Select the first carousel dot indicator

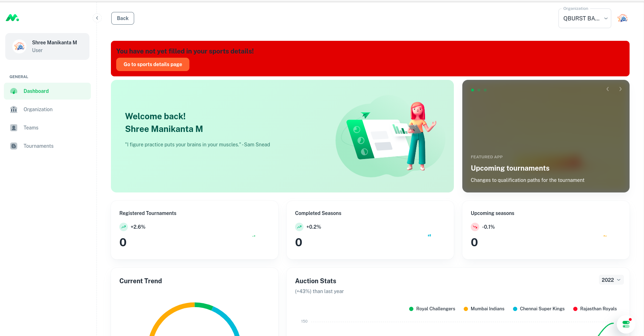click(x=473, y=90)
